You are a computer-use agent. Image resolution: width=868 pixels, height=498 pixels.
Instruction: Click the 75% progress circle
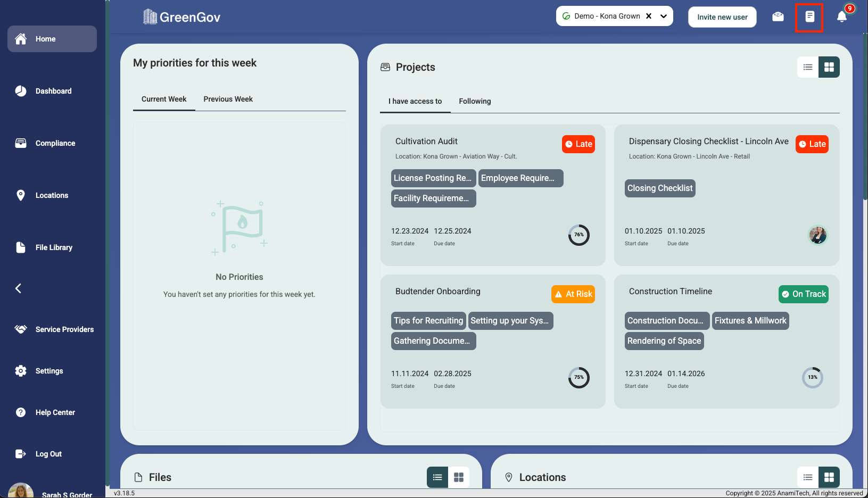[x=579, y=378]
